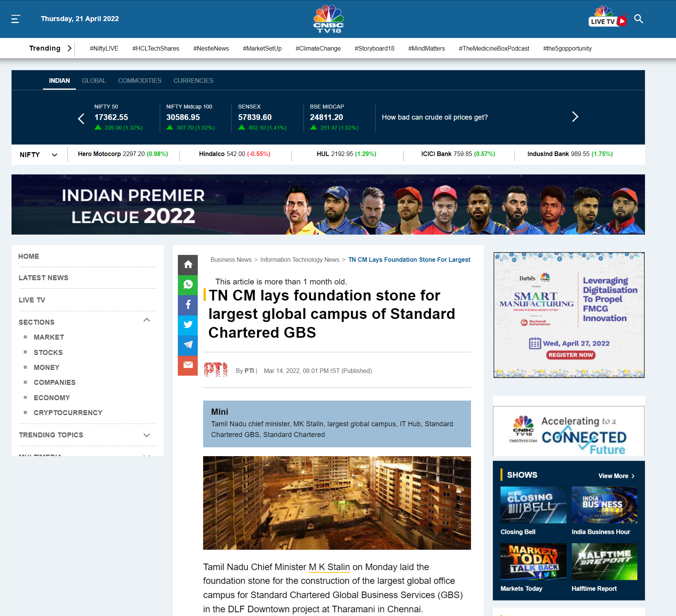Click the #the5gopportunity tag
Screen dimensions: 676x616
(567, 49)
